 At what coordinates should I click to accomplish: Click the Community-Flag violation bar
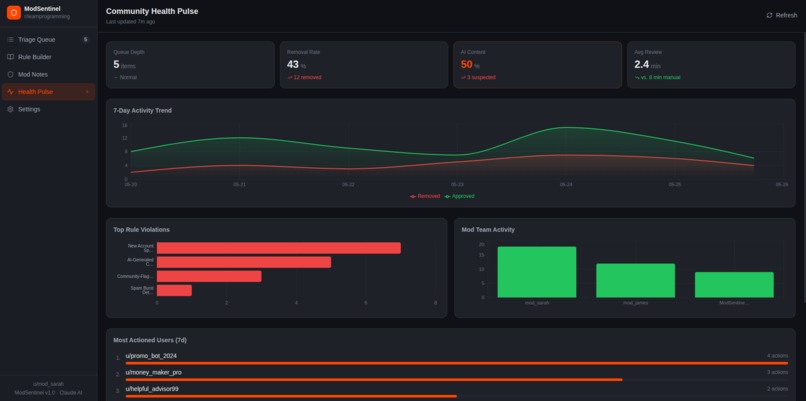point(209,277)
